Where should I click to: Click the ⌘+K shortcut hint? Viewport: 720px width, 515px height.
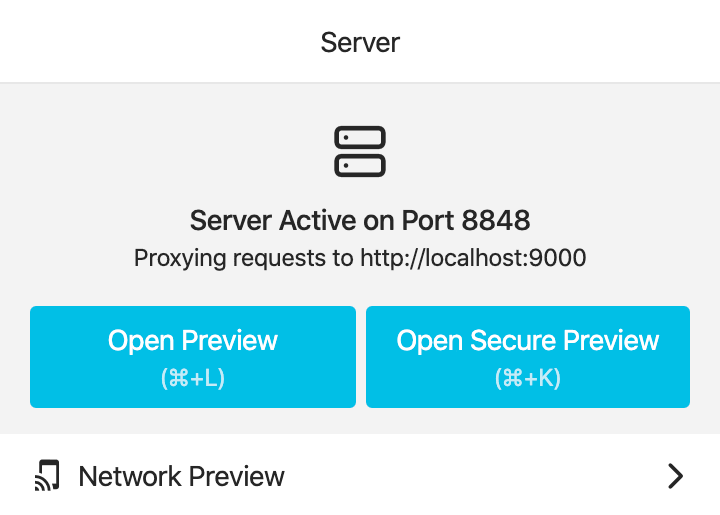pyautogui.click(x=528, y=379)
